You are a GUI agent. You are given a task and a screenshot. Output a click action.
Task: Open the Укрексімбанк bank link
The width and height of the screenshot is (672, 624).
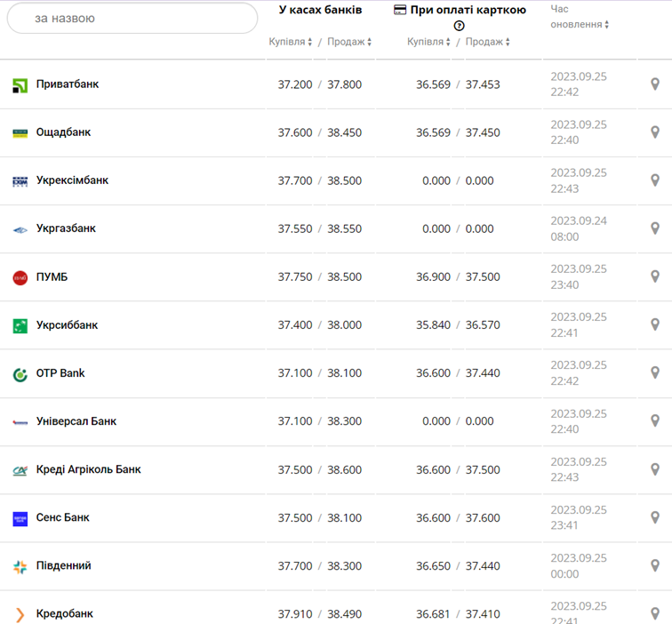[x=72, y=180]
